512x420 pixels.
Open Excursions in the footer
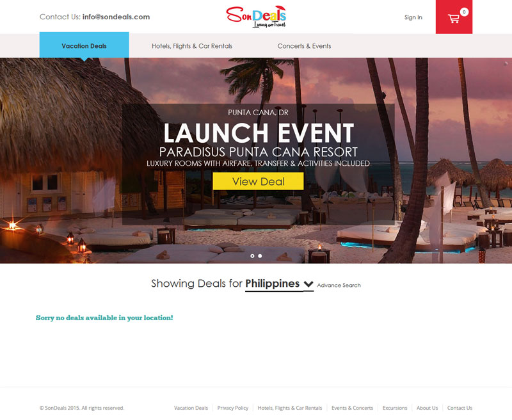click(x=395, y=408)
